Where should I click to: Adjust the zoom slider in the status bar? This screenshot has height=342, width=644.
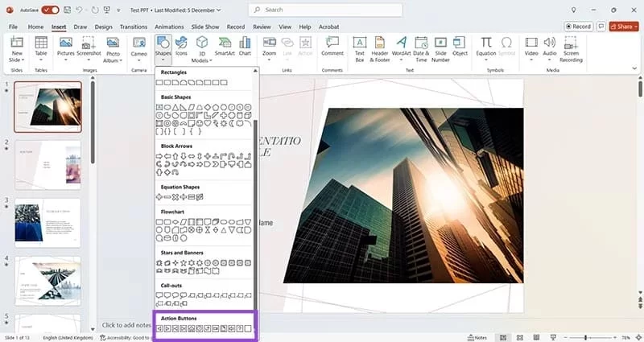tap(585, 337)
